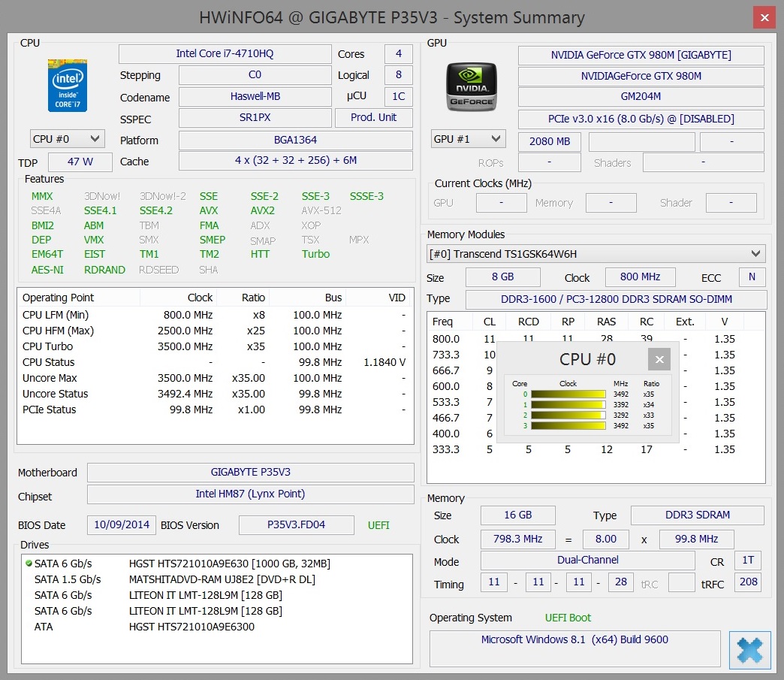Click the Core 3 clock bar
784x680 pixels.
coord(568,426)
